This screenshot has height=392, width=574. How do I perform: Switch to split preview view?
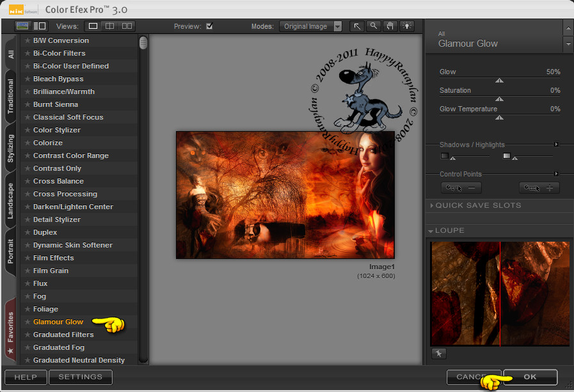pyautogui.click(x=110, y=26)
